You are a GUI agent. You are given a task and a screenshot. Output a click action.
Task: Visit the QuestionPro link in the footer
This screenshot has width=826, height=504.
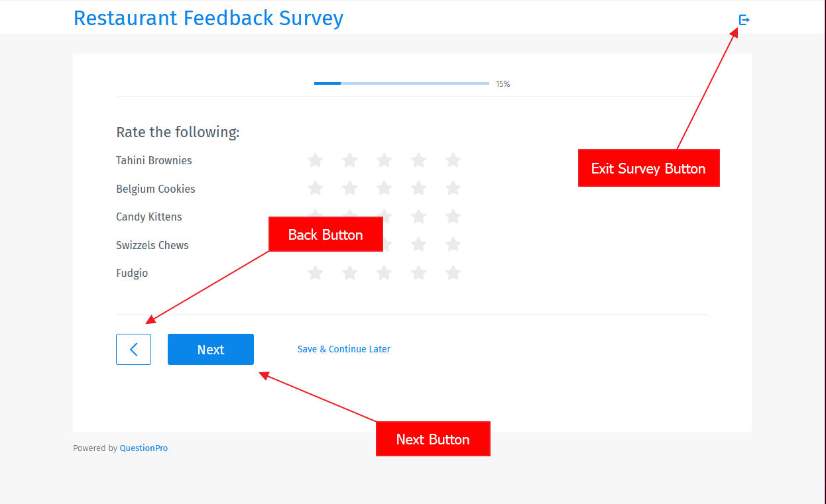coord(143,448)
